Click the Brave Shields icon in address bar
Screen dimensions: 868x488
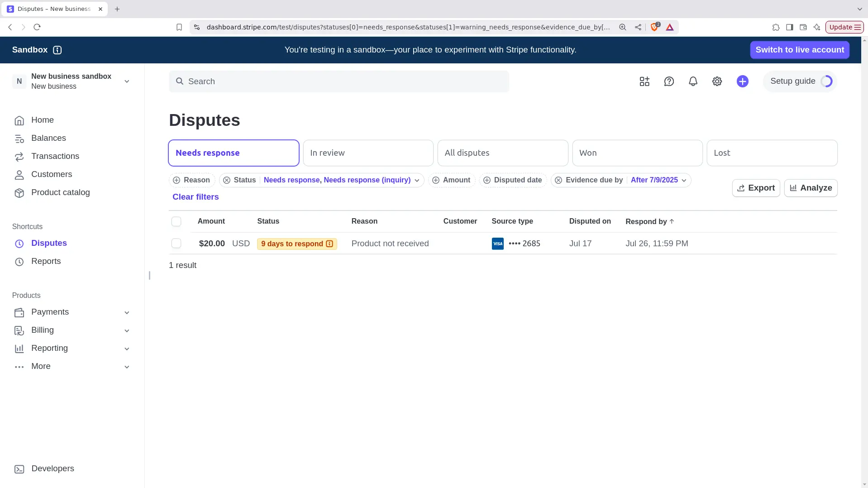pyautogui.click(x=653, y=27)
